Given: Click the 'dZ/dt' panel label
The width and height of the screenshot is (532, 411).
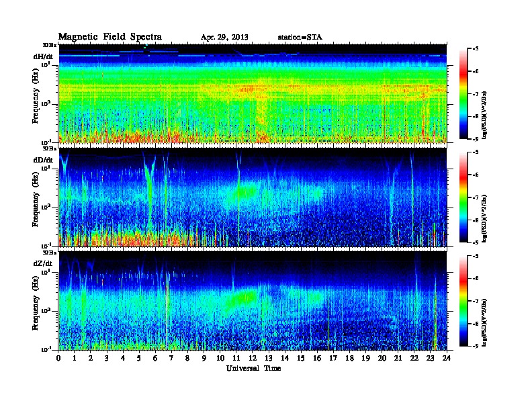Looking at the screenshot, I should 43,263.
